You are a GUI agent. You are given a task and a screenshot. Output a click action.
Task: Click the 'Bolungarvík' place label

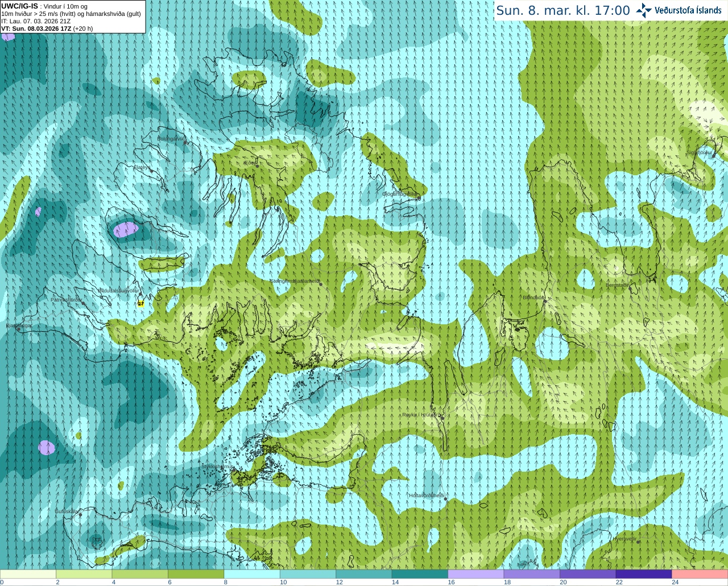pyautogui.click(x=171, y=138)
